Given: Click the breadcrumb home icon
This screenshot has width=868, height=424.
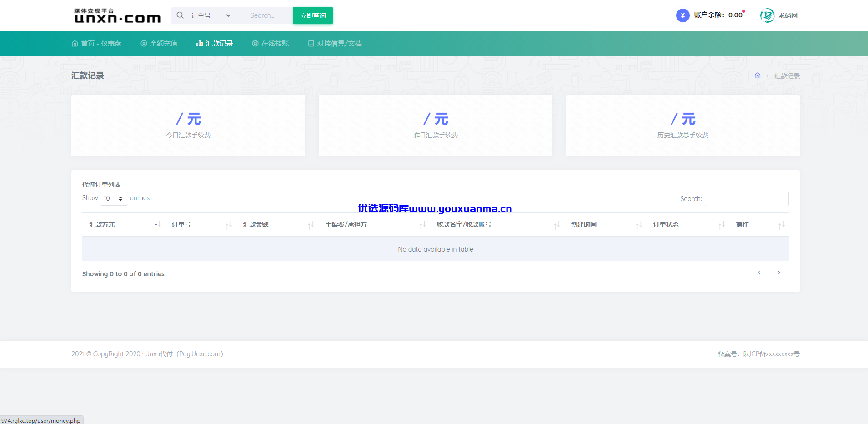Looking at the screenshot, I should pyautogui.click(x=758, y=76).
